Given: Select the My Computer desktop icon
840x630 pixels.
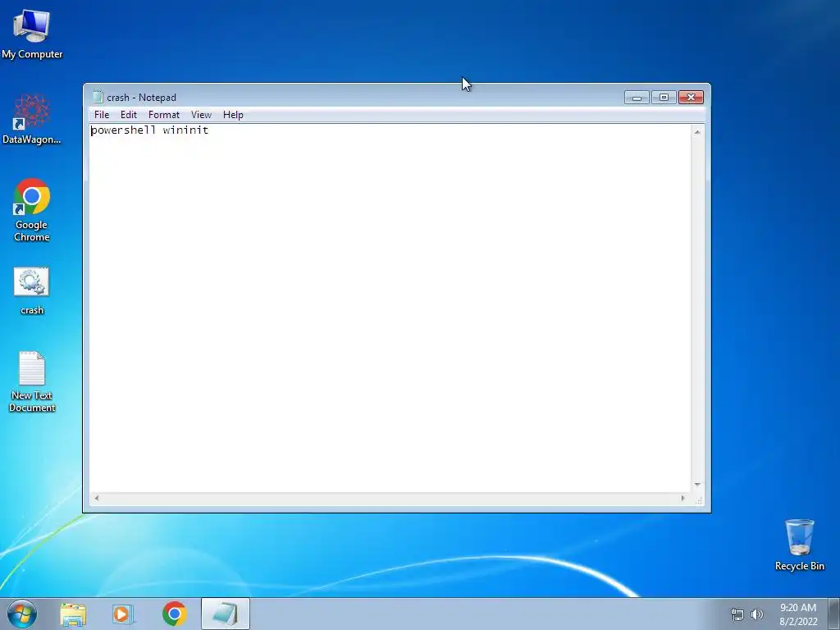Looking at the screenshot, I should [32, 34].
